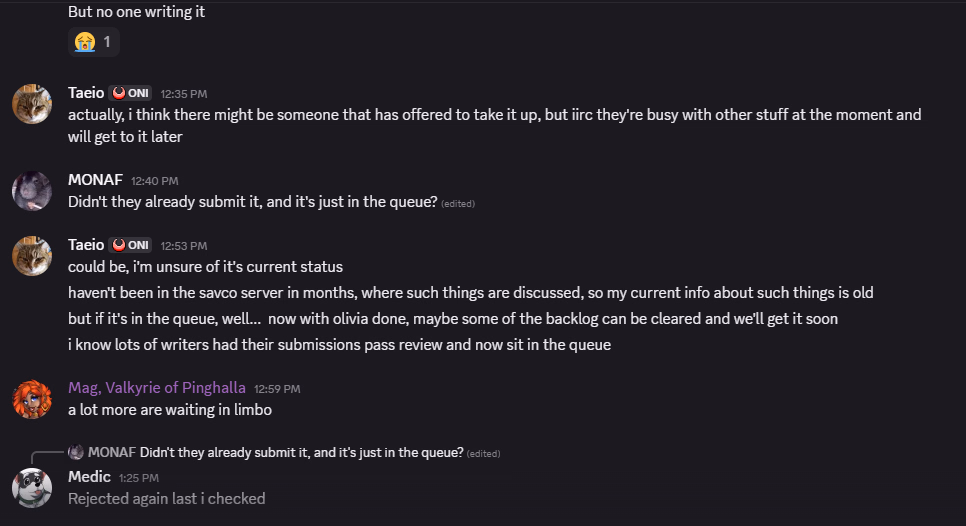Open Taeio's avatar on the 12:35 PM message
Viewport: 966px width, 526px height.
(x=32, y=103)
